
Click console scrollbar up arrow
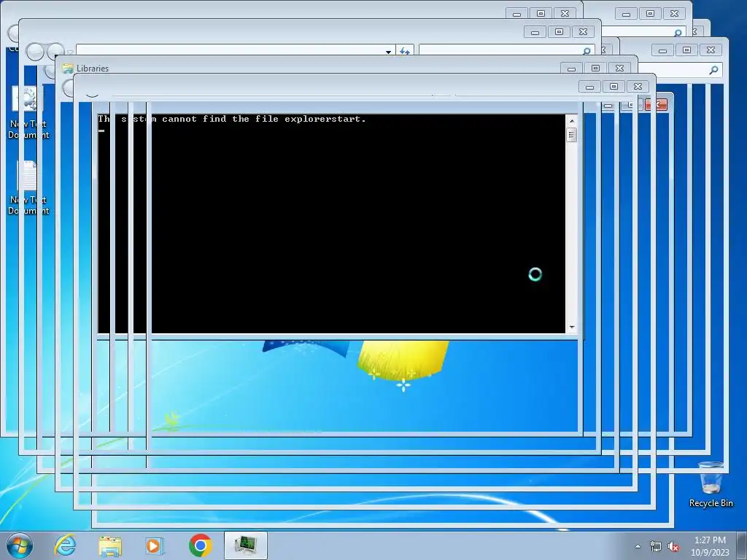(x=572, y=121)
